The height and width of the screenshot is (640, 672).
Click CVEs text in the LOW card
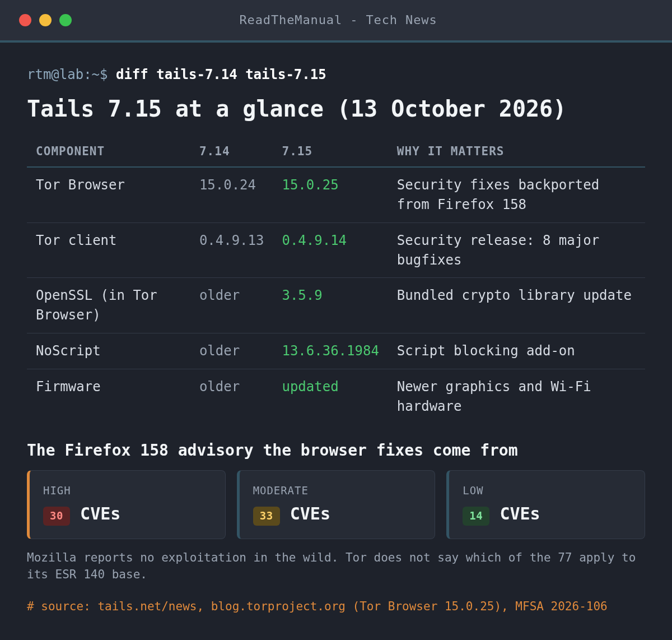[520, 514]
